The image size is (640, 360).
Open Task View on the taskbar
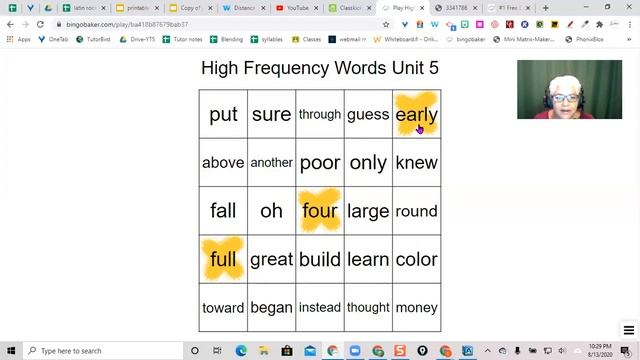coord(217,351)
